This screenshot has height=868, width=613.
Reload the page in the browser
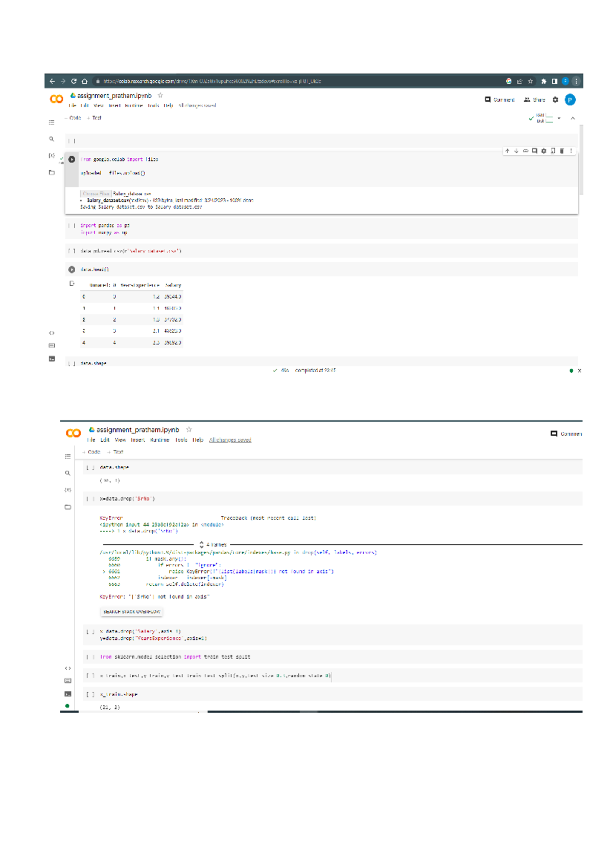point(74,81)
